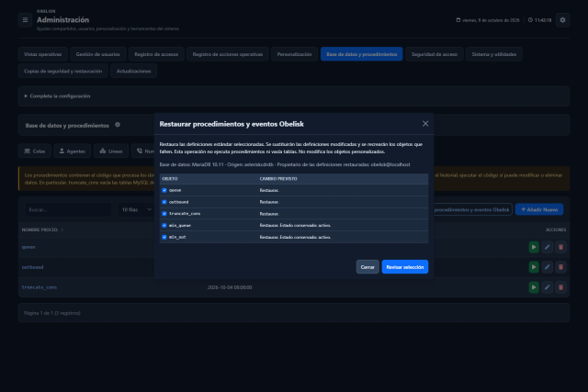The image size is (588, 392).
Task: Delete the queue procedure trash icon
Action: click(x=560, y=247)
